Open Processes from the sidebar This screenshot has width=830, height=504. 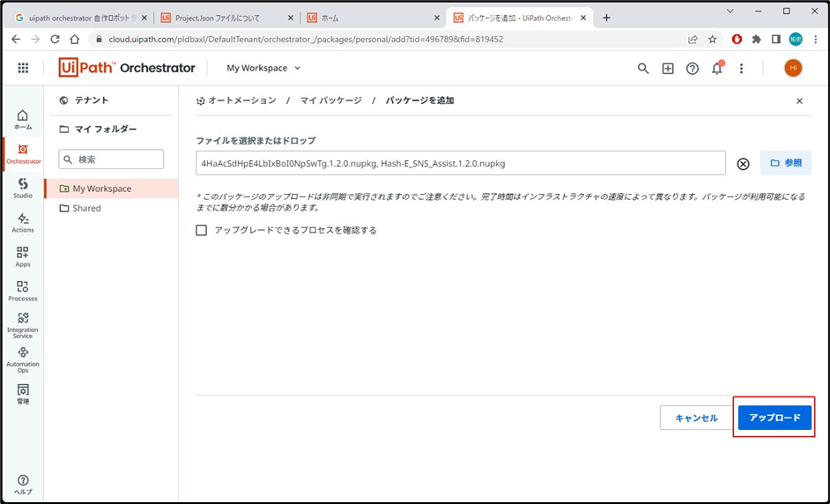point(23,291)
